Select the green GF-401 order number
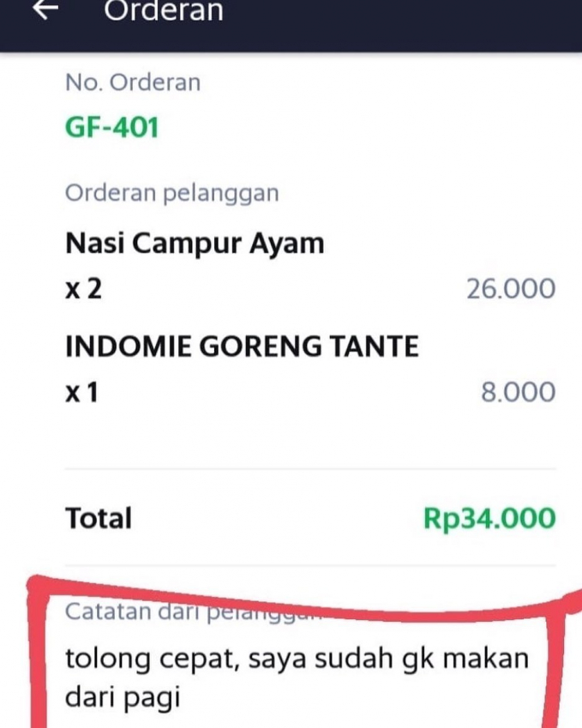 (x=111, y=128)
